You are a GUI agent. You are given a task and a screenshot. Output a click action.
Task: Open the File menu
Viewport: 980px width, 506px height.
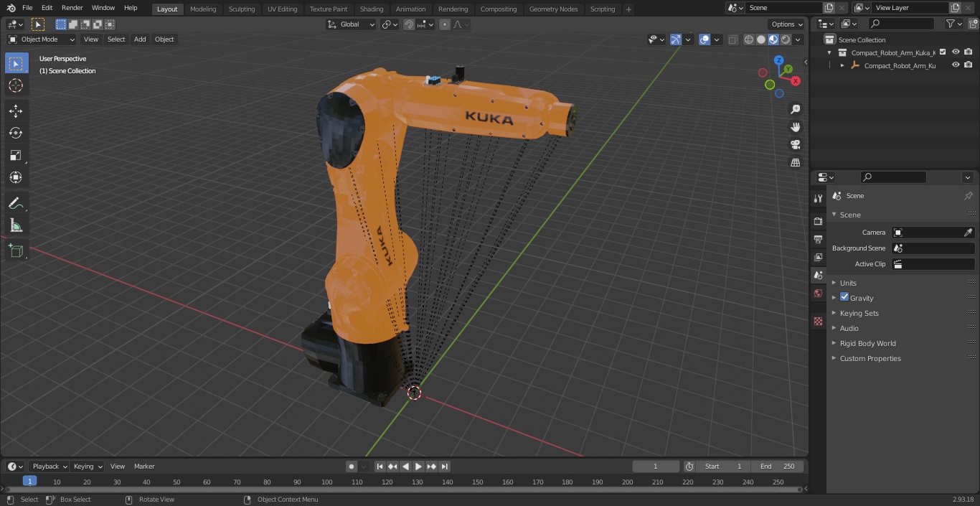click(27, 8)
